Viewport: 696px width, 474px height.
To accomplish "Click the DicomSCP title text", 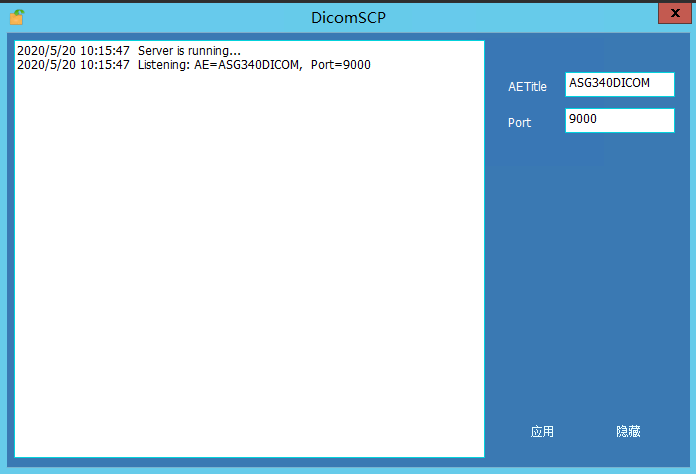I will [x=348, y=17].
